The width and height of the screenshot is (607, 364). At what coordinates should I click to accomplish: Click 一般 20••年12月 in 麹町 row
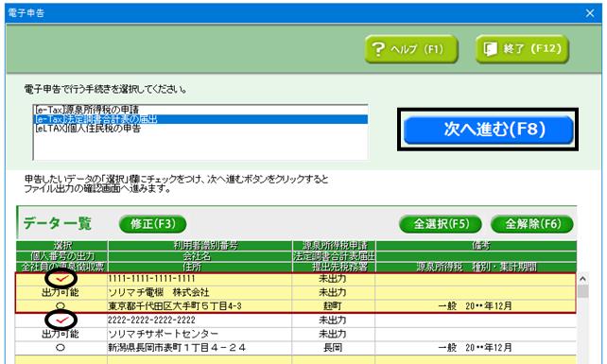pos(475,306)
